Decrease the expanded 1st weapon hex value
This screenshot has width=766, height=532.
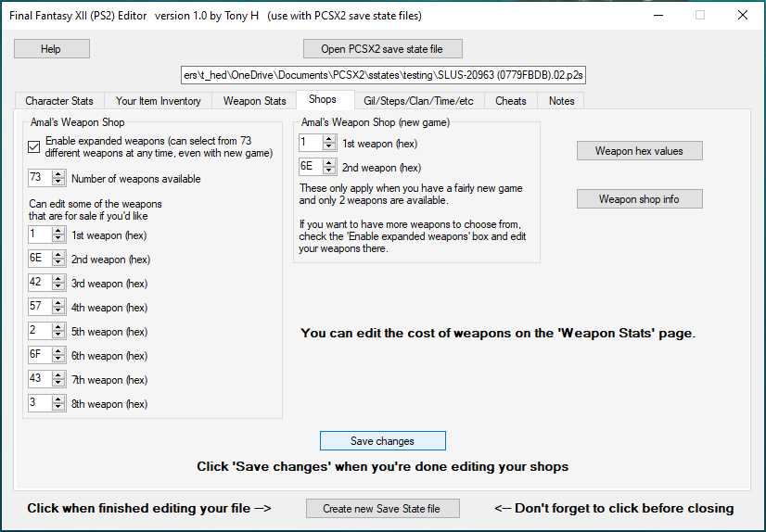coord(58,239)
